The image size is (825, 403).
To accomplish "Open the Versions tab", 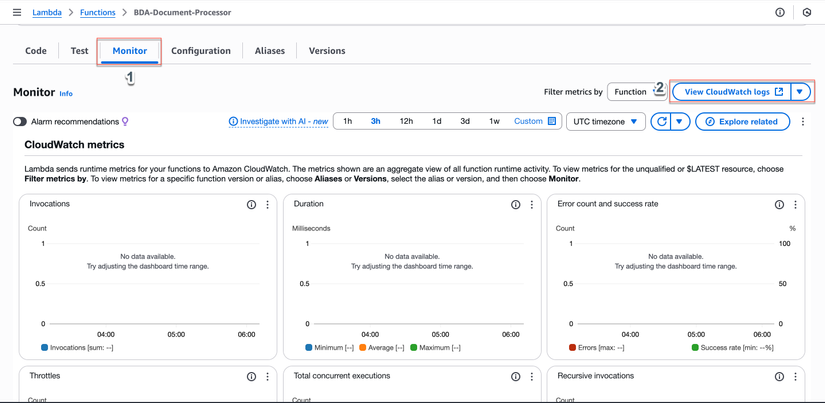I will (x=327, y=51).
